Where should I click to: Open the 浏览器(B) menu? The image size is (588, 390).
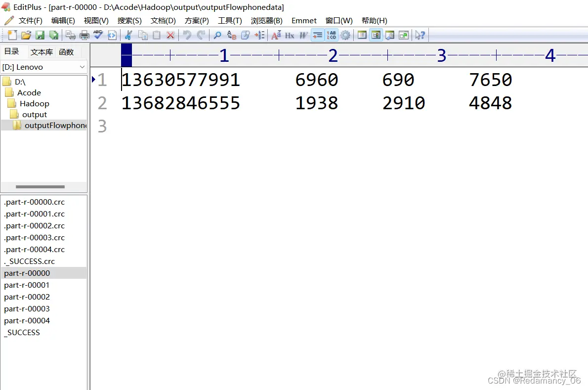[x=267, y=21]
